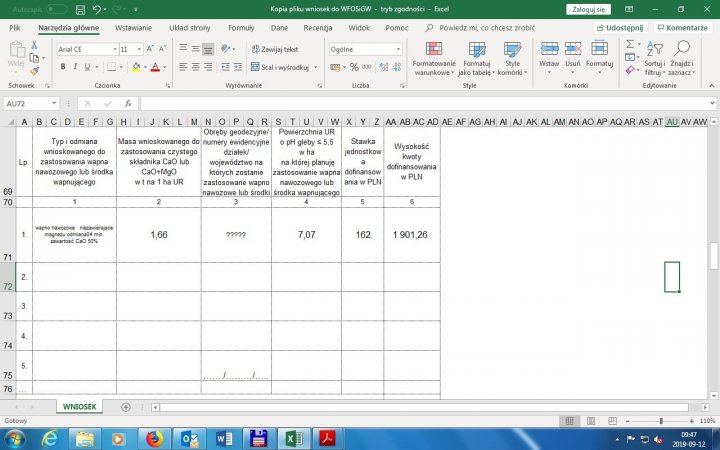Open the font name dropdown Arial CE
Viewport: 720px width, 450px height.
tap(111, 49)
